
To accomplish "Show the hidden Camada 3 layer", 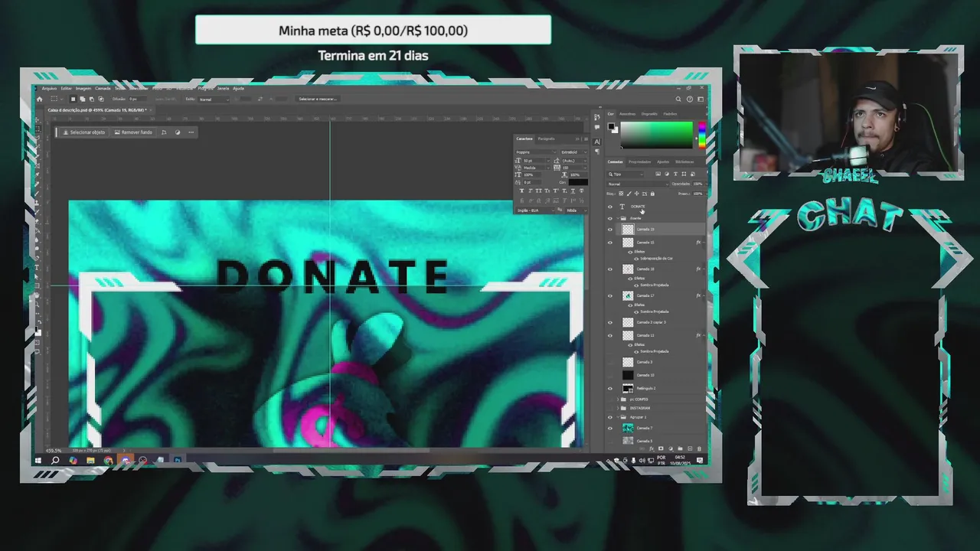I will click(610, 362).
